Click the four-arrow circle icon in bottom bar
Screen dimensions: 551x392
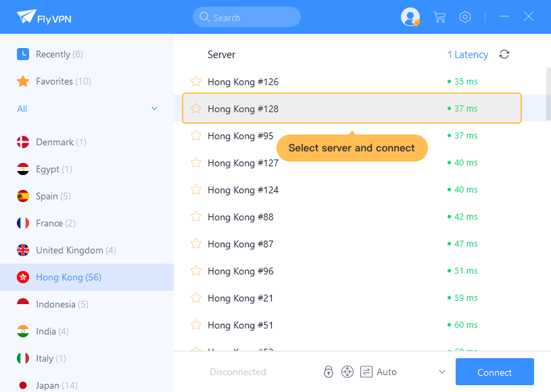pyautogui.click(x=348, y=372)
